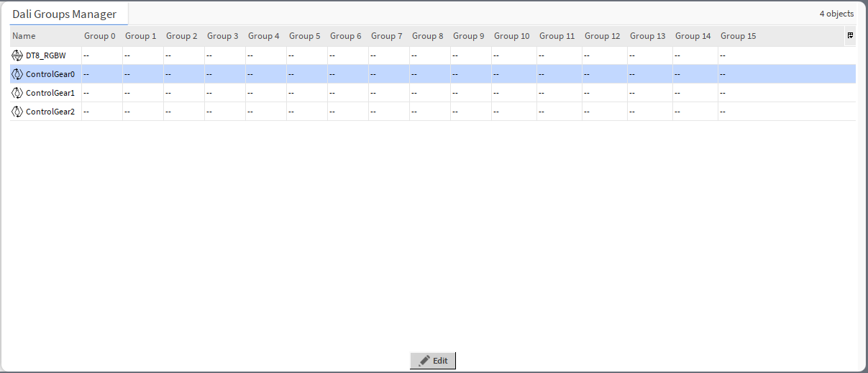868x373 pixels.
Task: Click ControlGear1's Group 2 cell
Action: click(x=184, y=93)
